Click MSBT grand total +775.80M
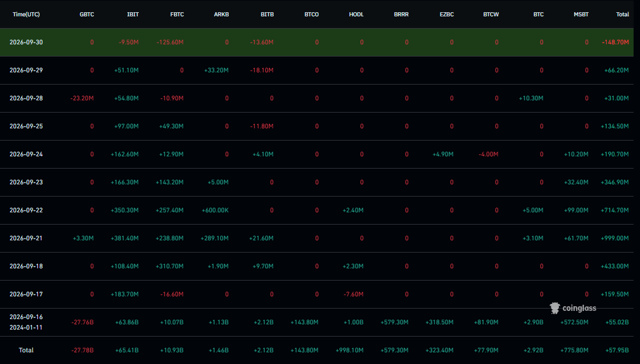Viewport: 640px width, 364px height. (574, 351)
